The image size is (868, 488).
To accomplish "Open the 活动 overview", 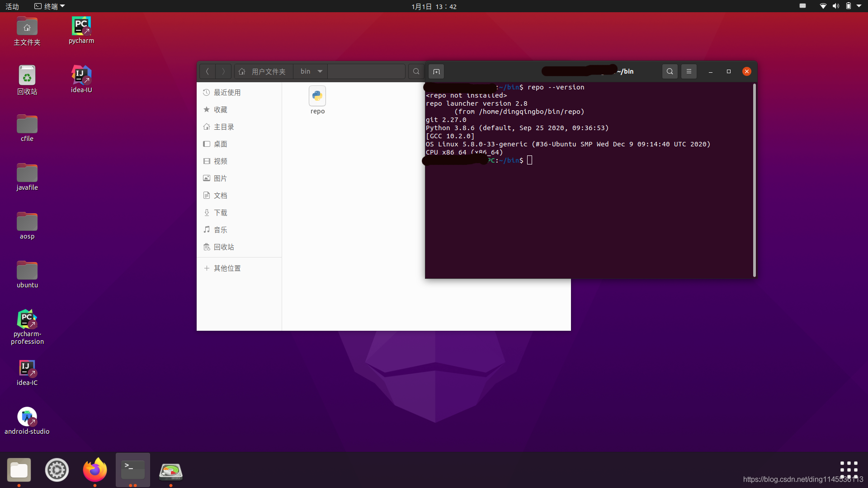I will point(12,6).
